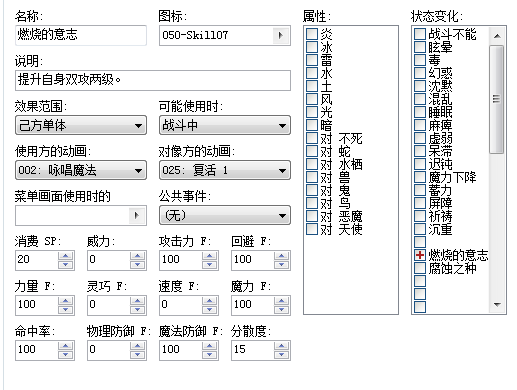Image resolution: width=517 pixels, height=390 pixels.
Task: Toggle the 战斗不能 state checkbox
Action: pyautogui.click(x=420, y=34)
